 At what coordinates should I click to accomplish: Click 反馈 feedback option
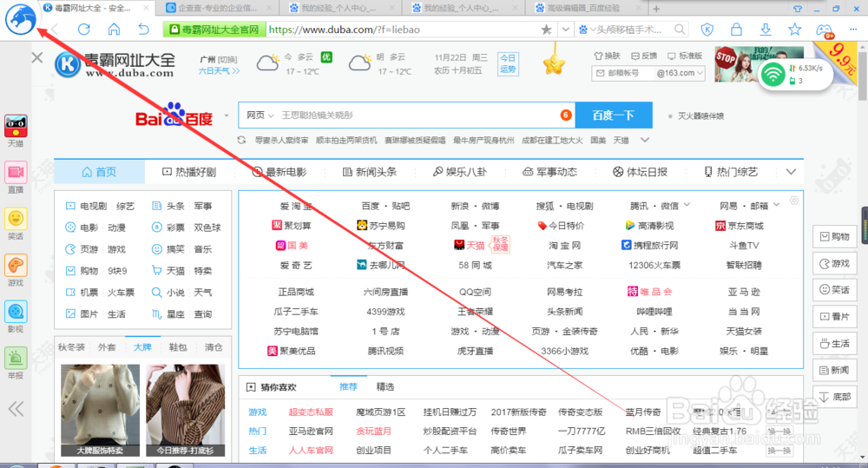[644, 56]
